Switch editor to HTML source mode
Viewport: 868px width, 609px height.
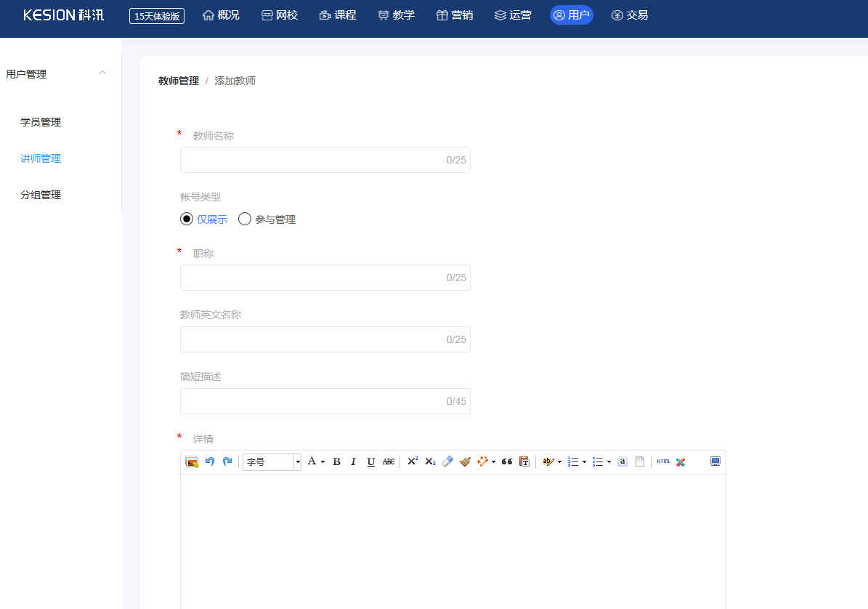tap(663, 461)
